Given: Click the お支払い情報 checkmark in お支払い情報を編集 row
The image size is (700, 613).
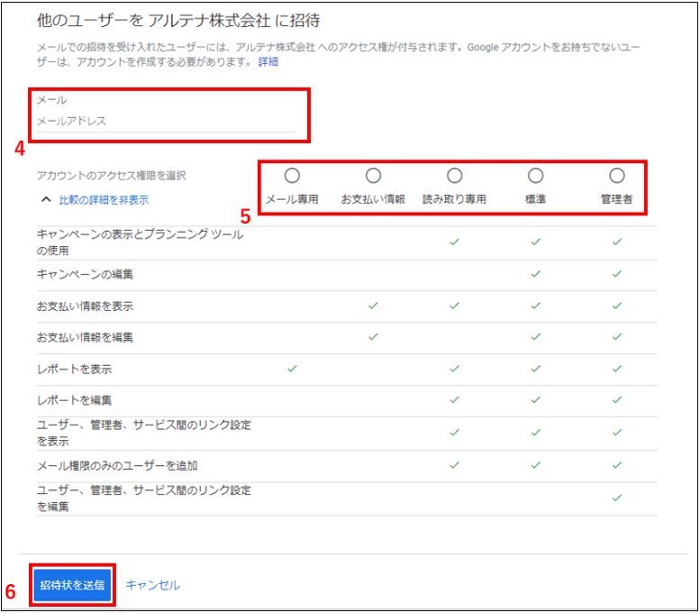Looking at the screenshot, I should pos(373,336).
